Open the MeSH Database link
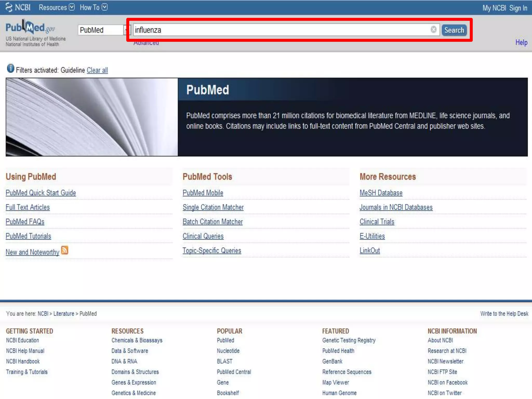The image size is (532, 399). (381, 193)
